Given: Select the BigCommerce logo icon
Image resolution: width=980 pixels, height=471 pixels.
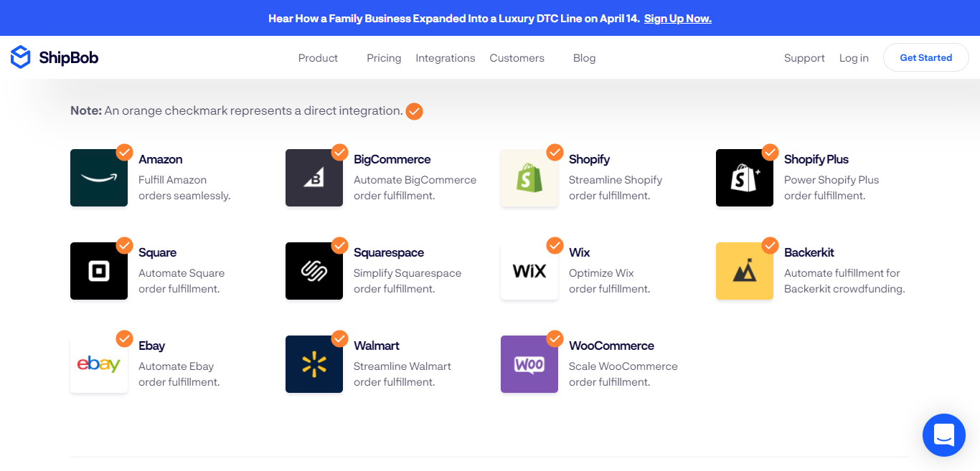Looking at the screenshot, I should (x=314, y=178).
